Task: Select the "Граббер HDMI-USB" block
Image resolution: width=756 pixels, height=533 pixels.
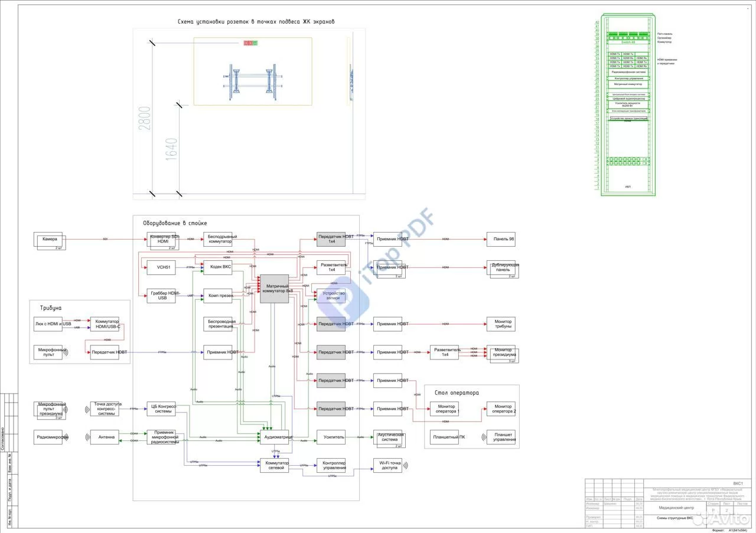Action: click(161, 296)
